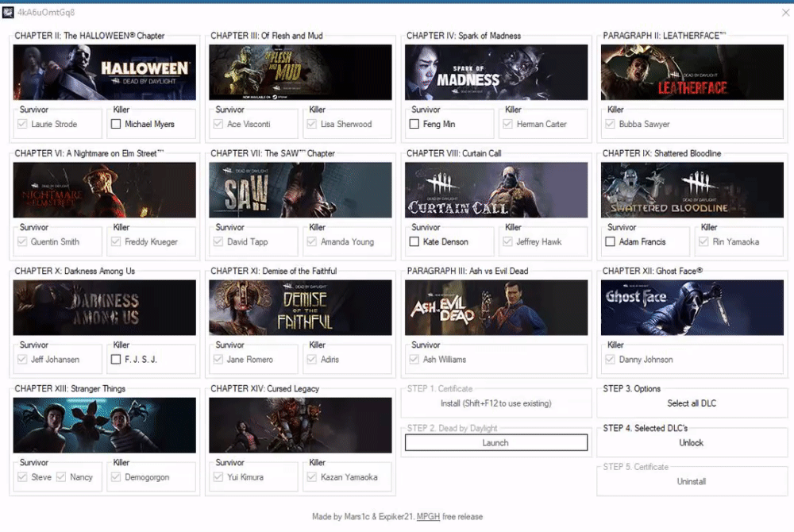The width and height of the screenshot is (794, 532).
Task: Toggle the Freddy Krueger checkbox
Action: pos(116,242)
